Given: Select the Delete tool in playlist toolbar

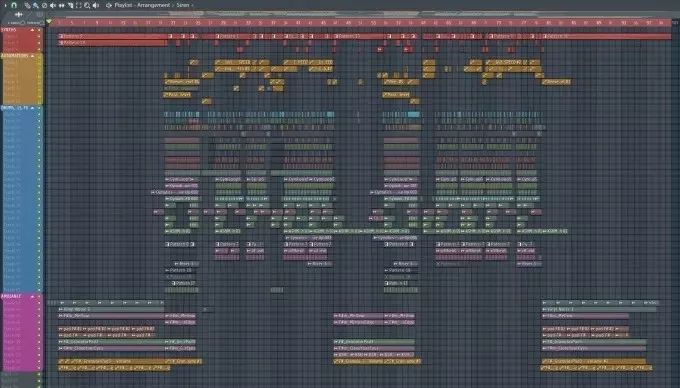Looking at the screenshot, I should [44, 6].
